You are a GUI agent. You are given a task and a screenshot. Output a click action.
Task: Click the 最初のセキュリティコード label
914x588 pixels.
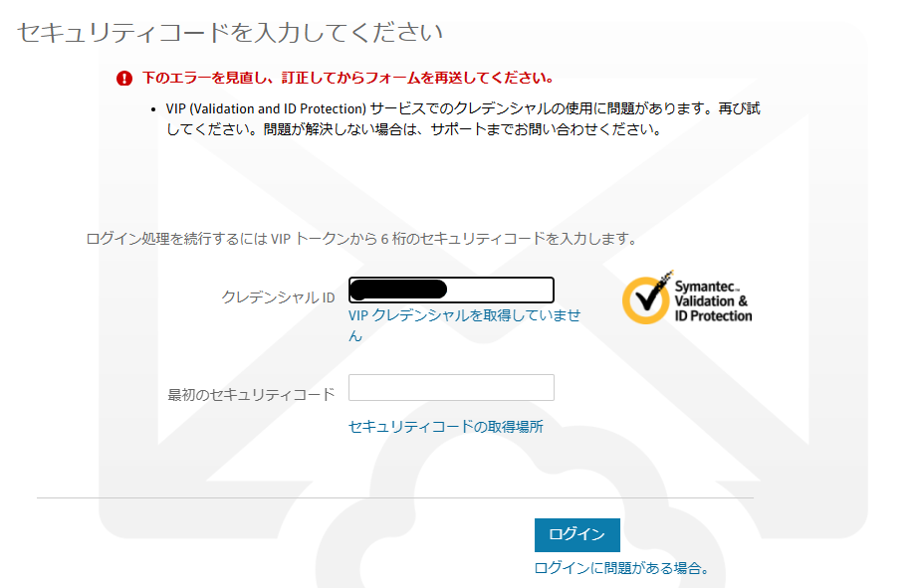tap(252, 394)
